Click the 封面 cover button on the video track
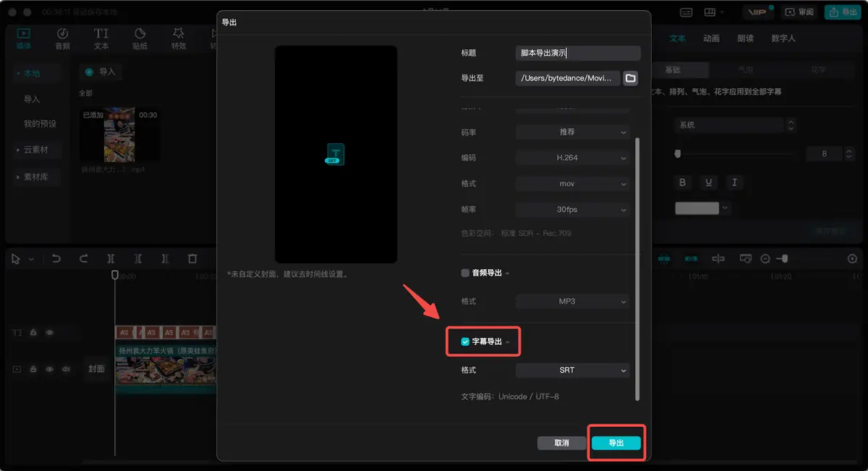This screenshot has height=471, width=868. click(x=97, y=369)
